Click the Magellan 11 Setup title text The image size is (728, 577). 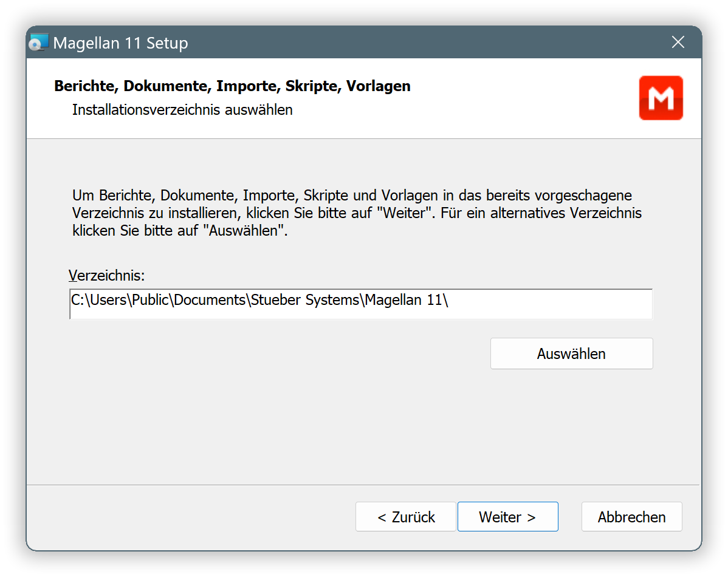point(121,43)
